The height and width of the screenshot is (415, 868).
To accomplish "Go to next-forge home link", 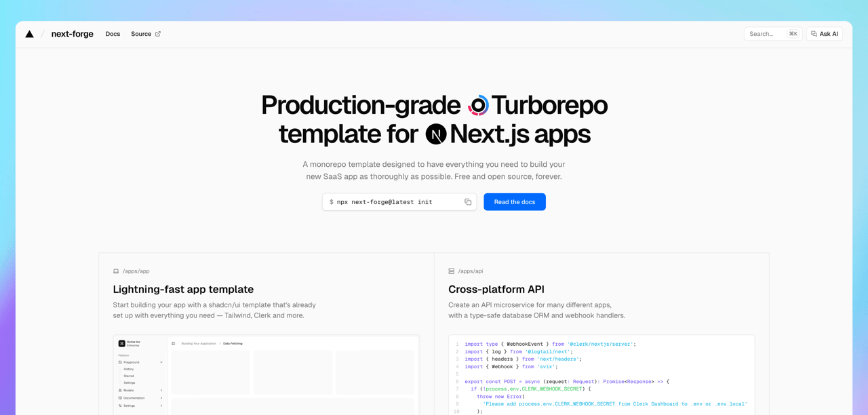I will point(72,34).
